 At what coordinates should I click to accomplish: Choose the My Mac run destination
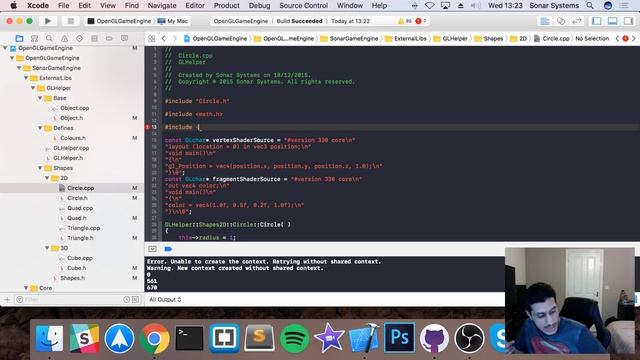point(173,21)
